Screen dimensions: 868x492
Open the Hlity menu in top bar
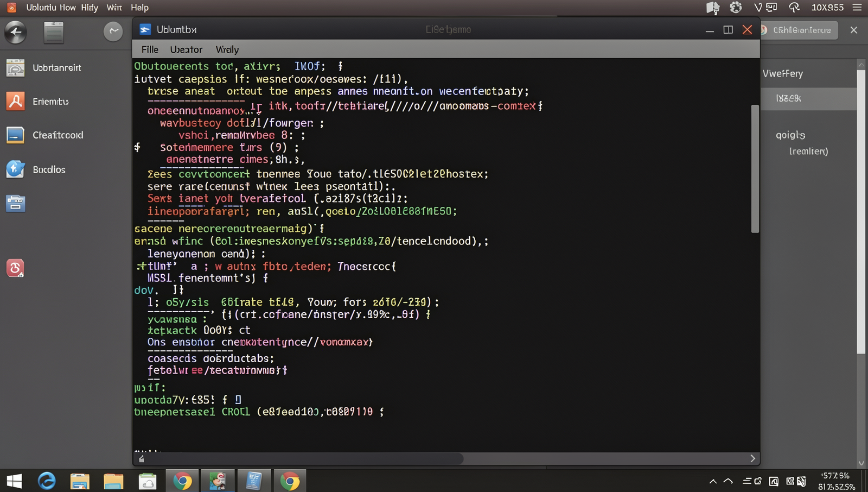tap(90, 8)
